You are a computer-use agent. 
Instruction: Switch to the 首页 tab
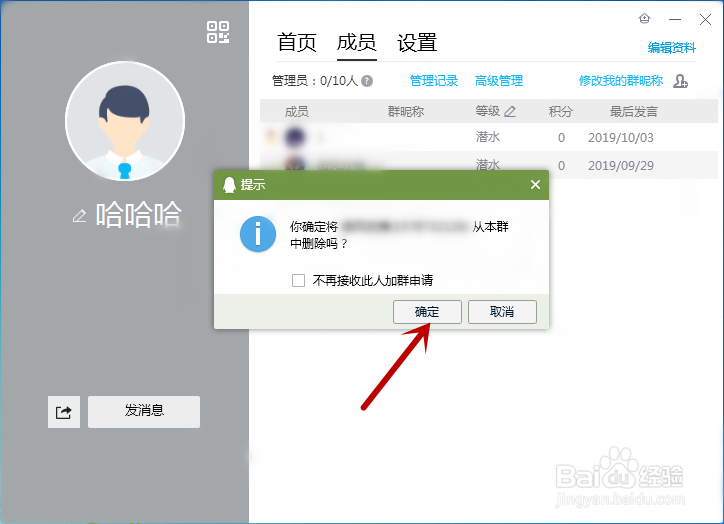[296, 42]
